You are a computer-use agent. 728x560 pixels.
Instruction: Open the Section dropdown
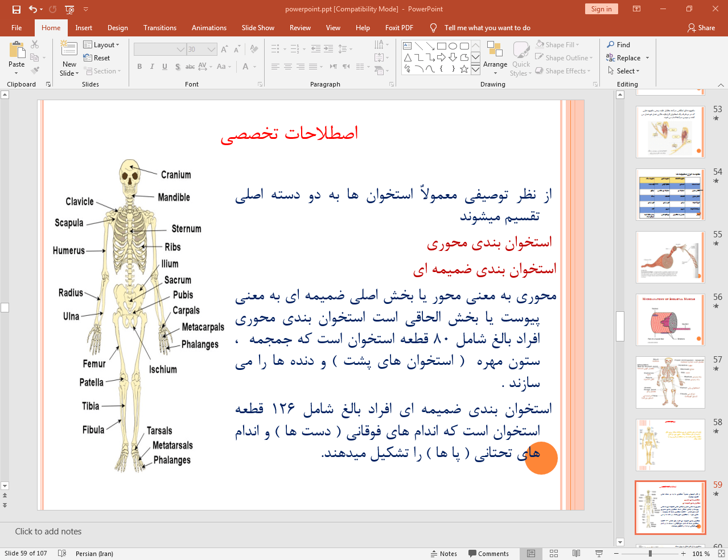[x=102, y=71]
